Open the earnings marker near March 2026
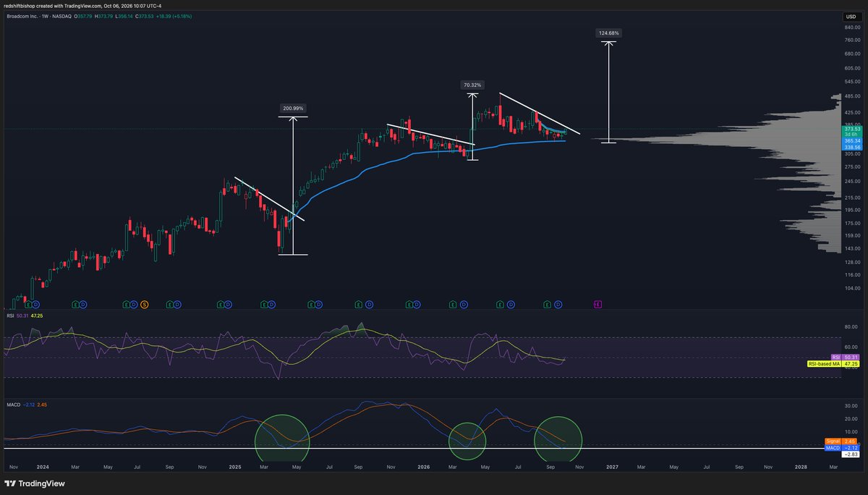Screen dimensions: 868x495 click(453, 304)
